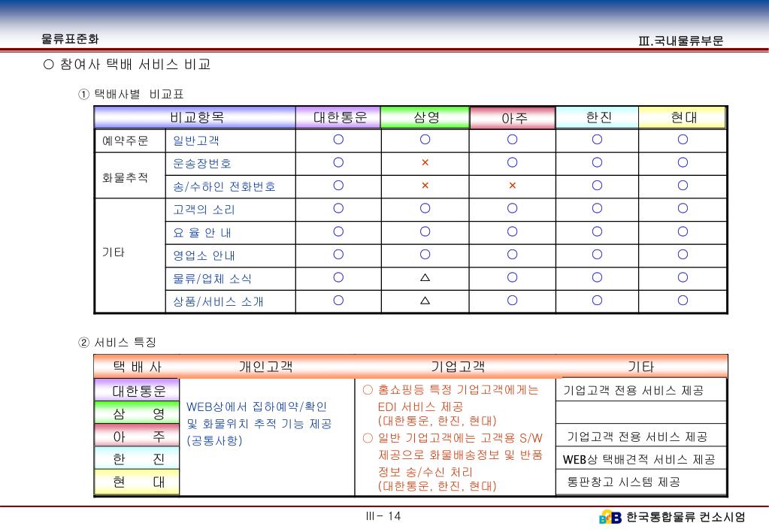The image size is (769, 532).
Task: Click '기타' header in service features table
Action: (x=641, y=367)
